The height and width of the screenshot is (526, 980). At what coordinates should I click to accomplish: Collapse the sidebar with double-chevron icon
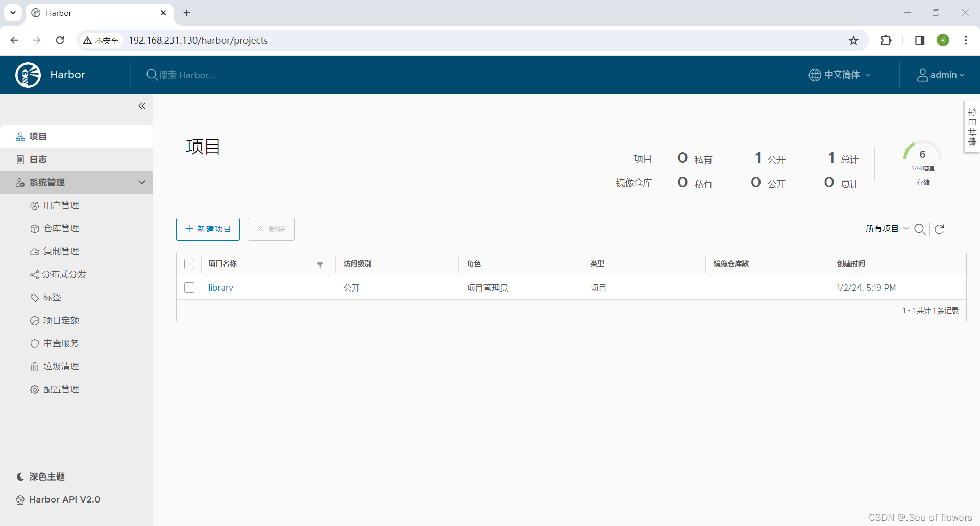(142, 106)
